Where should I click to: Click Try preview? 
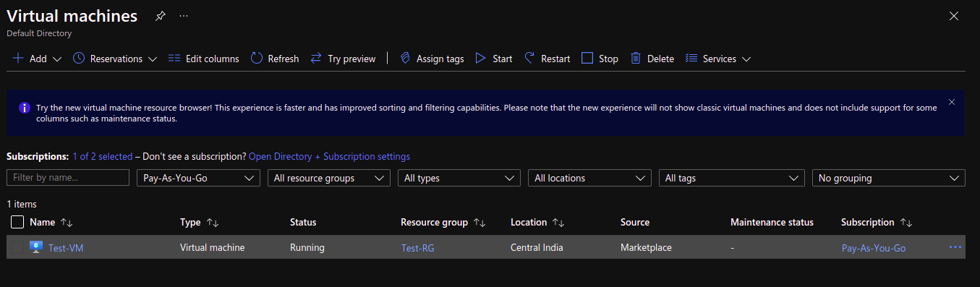[x=343, y=59]
